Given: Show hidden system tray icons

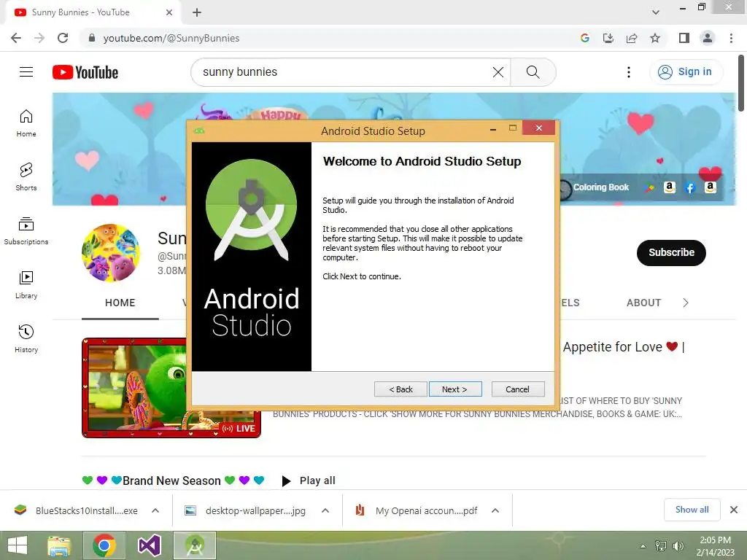Looking at the screenshot, I should click(x=643, y=546).
